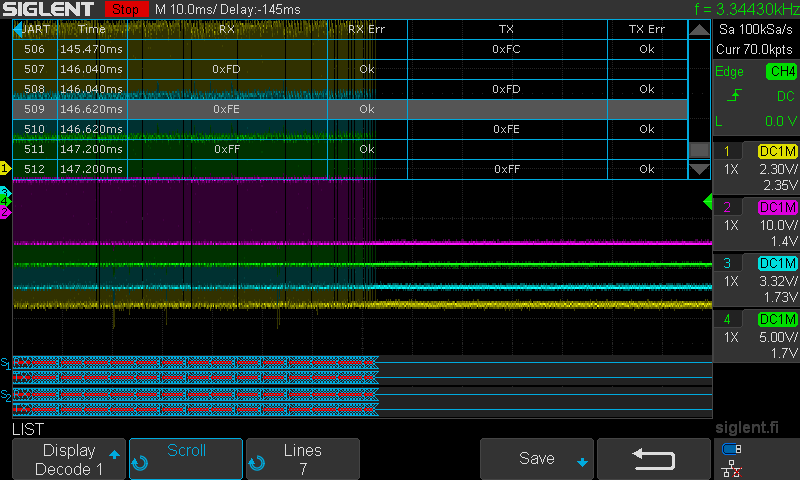Click the rising edge slope icon
Image resolution: width=800 pixels, height=480 pixels.
pyautogui.click(x=734, y=95)
